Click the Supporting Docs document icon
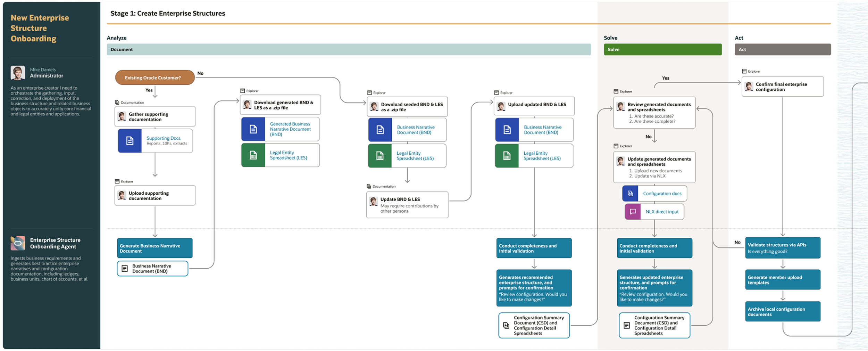Viewport: 868px width, 351px height. click(130, 141)
